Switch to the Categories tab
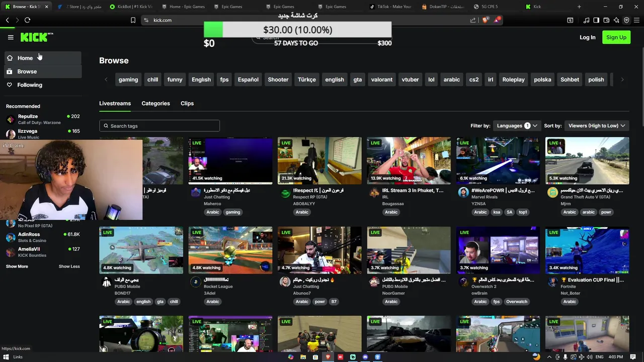 (x=155, y=103)
